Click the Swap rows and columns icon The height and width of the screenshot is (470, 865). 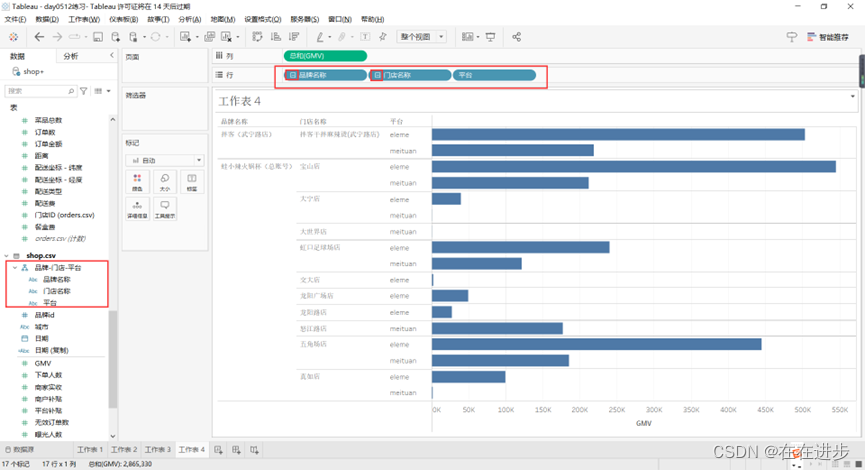tap(258, 37)
